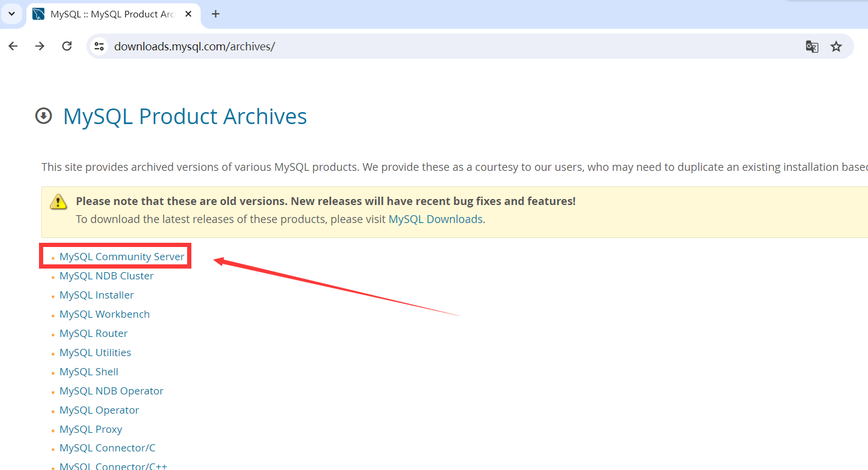This screenshot has width=868, height=470.
Task: Open MySQL Installer archive
Action: 97,295
